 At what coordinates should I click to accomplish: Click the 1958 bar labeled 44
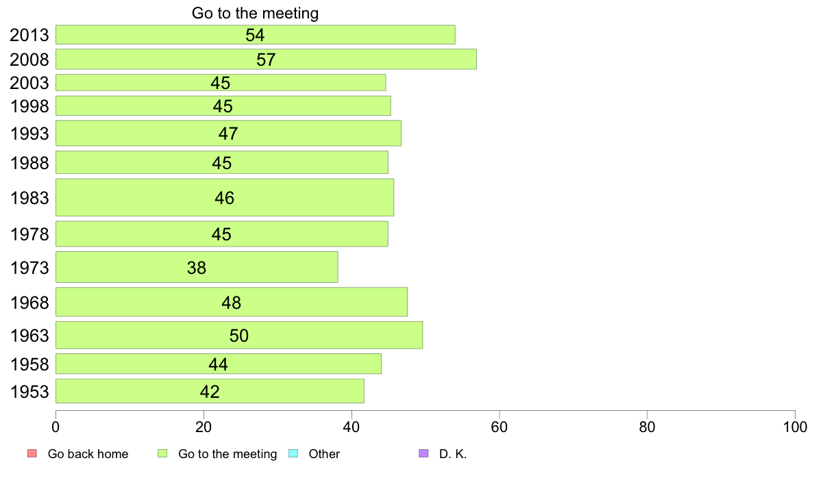tap(219, 364)
